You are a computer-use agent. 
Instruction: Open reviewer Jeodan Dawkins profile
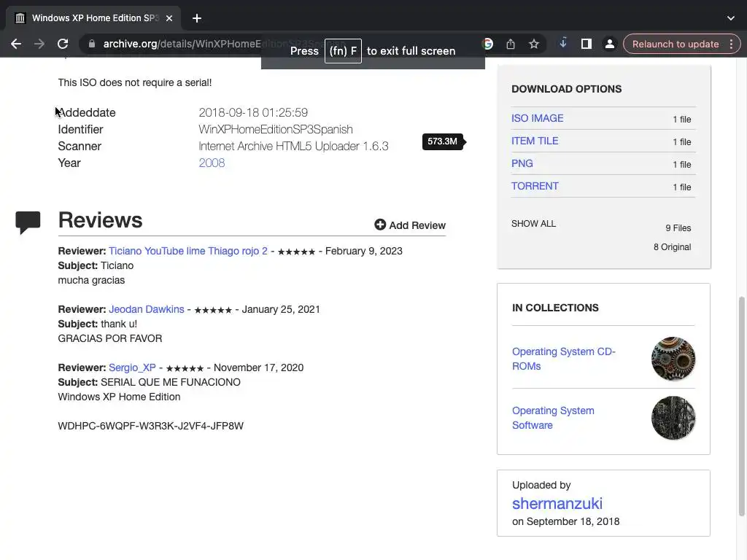pyautogui.click(x=146, y=309)
